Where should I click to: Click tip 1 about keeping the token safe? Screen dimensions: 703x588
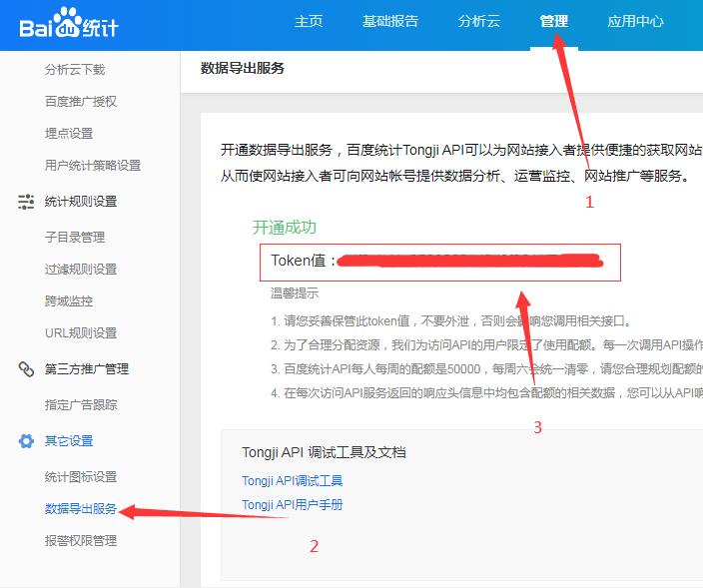[452, 320]
